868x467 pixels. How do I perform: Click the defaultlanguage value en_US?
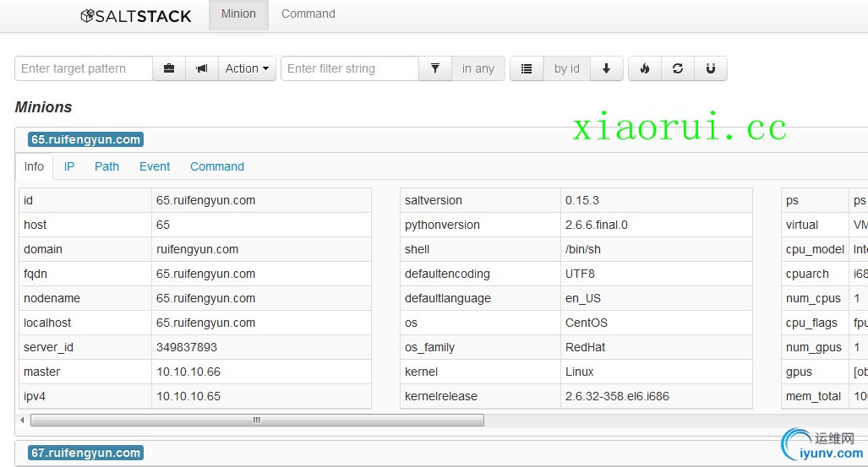[583, 298]
